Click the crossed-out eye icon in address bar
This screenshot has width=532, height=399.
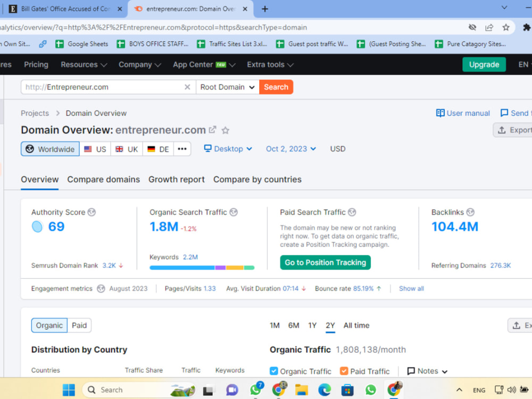point(472,28)
